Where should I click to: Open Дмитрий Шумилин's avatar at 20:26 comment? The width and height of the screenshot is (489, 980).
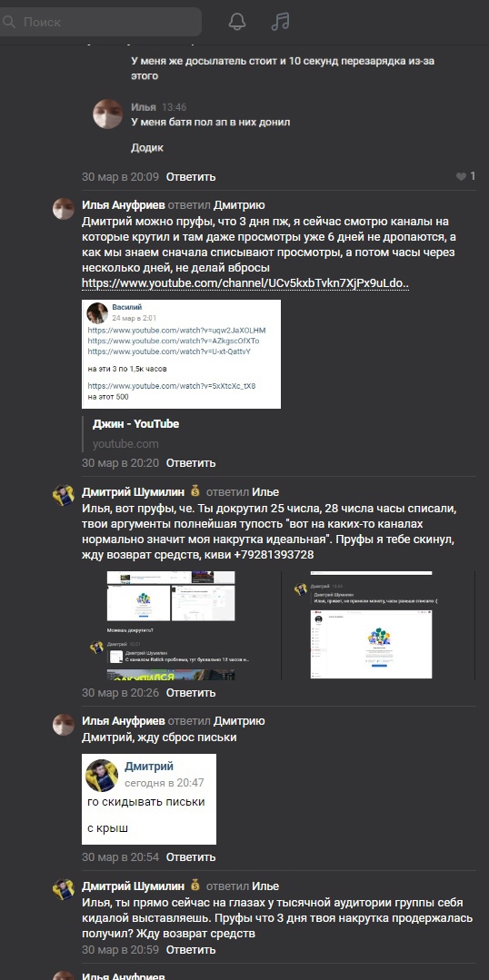(63, 495)
